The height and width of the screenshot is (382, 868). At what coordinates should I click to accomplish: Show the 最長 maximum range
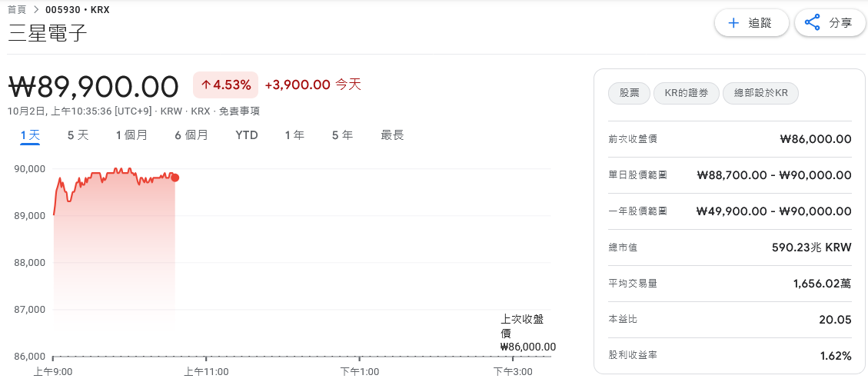392,135
